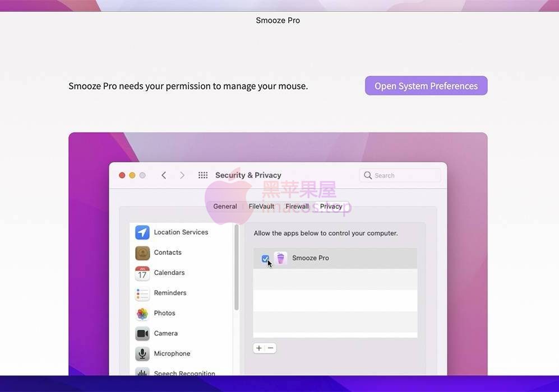
Task: Click the permission message about managing your mouse
Action: (188, 86)
